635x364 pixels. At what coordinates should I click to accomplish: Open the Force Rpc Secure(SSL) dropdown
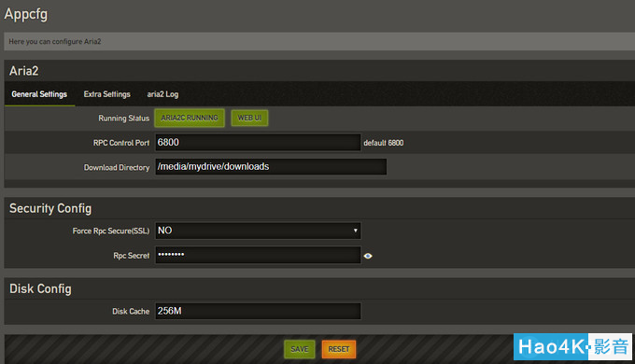click(258, 231)
